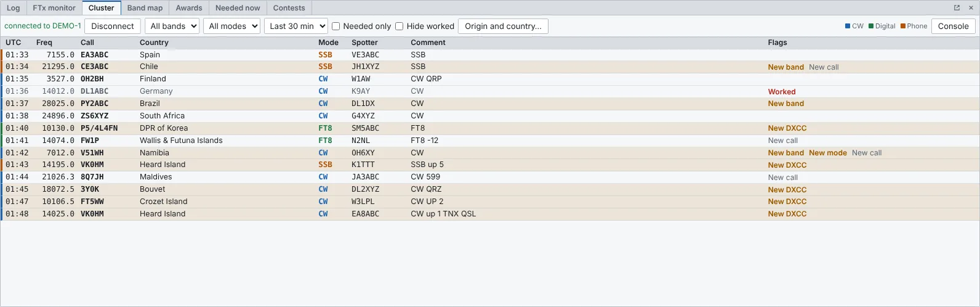Open the Needed now tab
The width and height of the screenshot is (980, 307).
238,8
